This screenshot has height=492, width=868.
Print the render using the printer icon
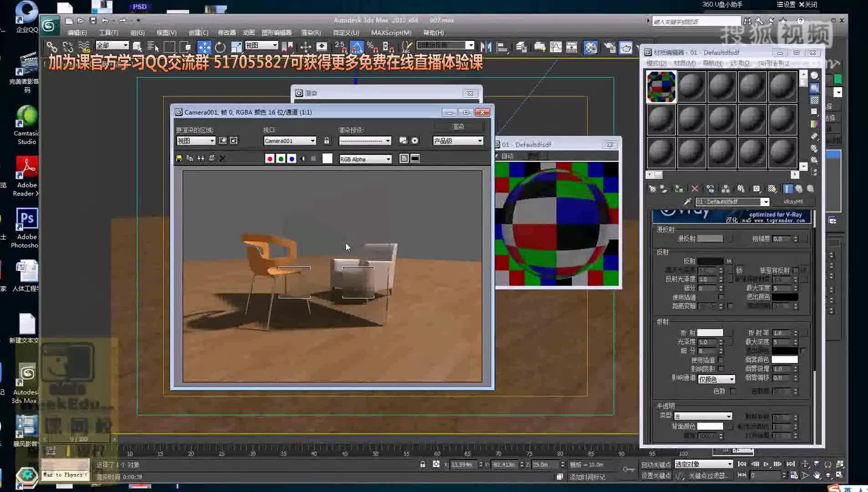tap(212, 158)
